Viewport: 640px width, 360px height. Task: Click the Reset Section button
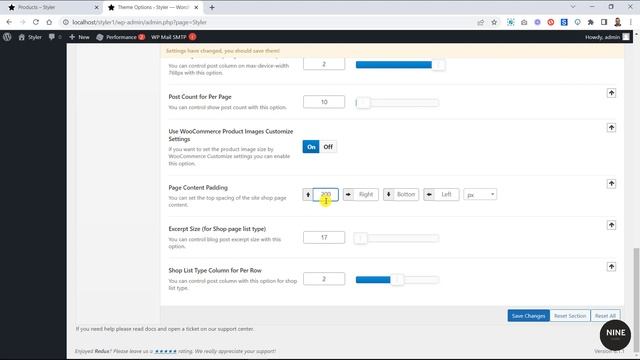(570, 316)
